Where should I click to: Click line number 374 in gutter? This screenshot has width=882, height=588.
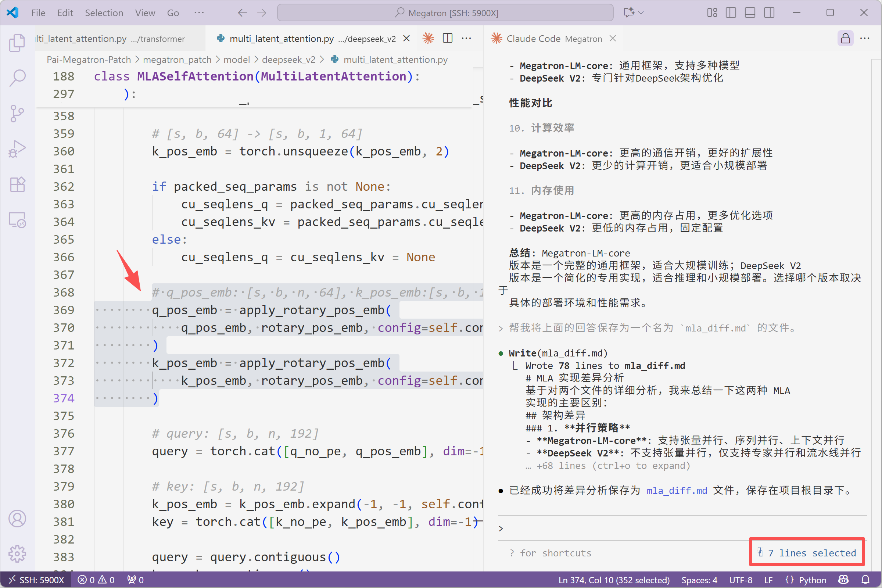63,398
